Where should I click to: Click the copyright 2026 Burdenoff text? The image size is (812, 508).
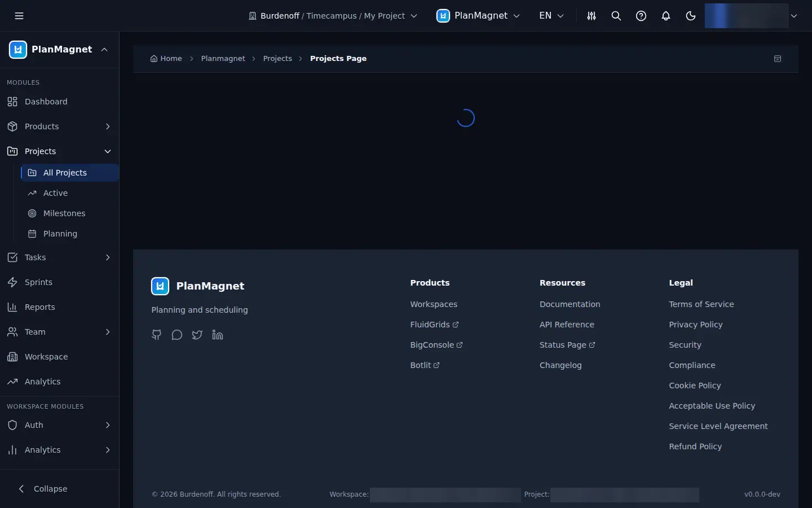[x=216, y=494]
